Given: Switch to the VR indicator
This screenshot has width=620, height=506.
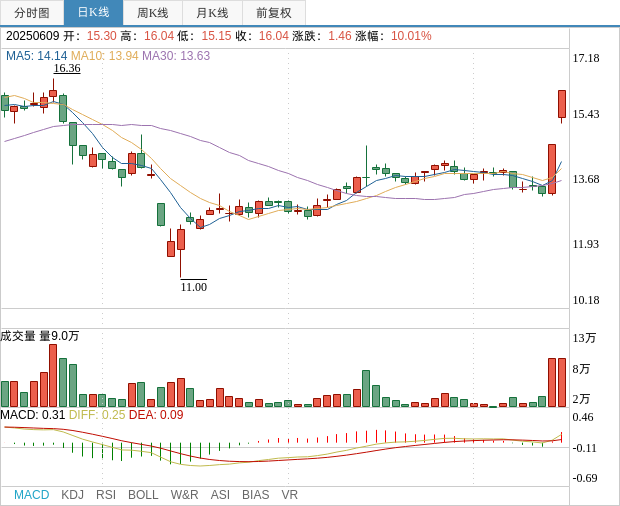Looking at the screenshot, I should click(x=289, y=495).
